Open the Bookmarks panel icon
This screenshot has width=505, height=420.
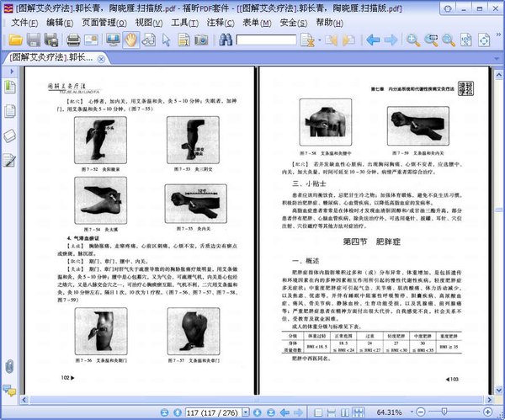9,87
